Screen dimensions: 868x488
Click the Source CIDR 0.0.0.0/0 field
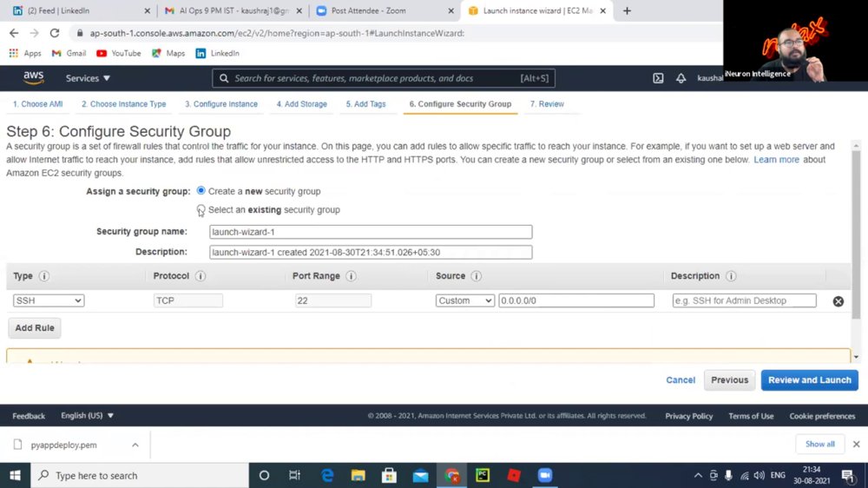[x=576, y=300]
